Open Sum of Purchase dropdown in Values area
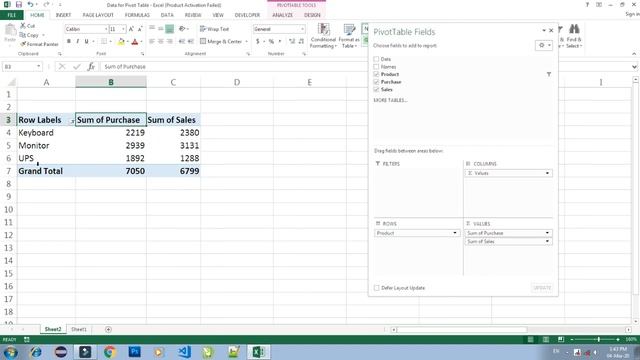Image resolution: width=640 pixels, height=360 pixels. pos(547,233)
